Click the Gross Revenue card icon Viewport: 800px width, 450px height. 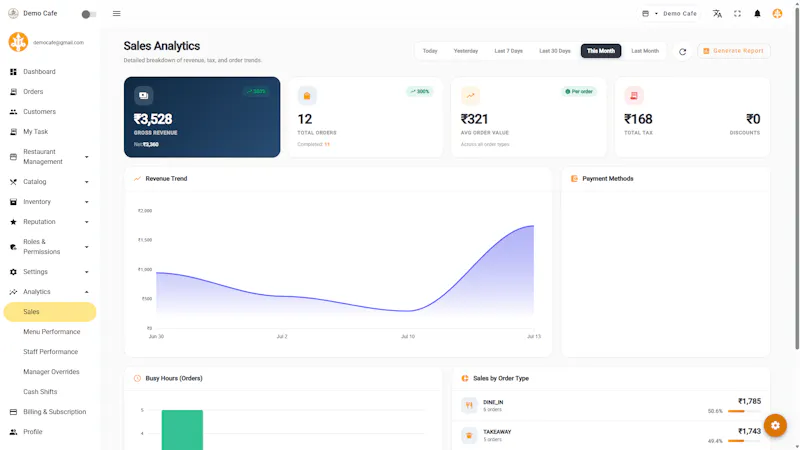[143, 95]
